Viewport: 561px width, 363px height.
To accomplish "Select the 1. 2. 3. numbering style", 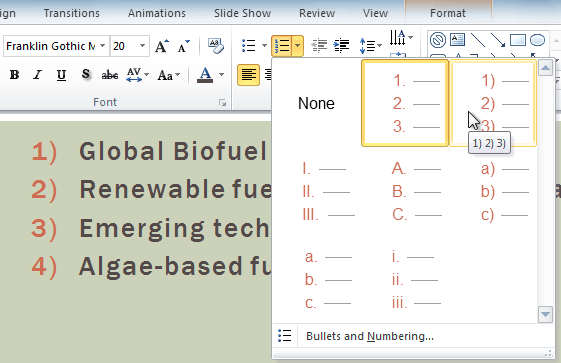I will (405, 103).
